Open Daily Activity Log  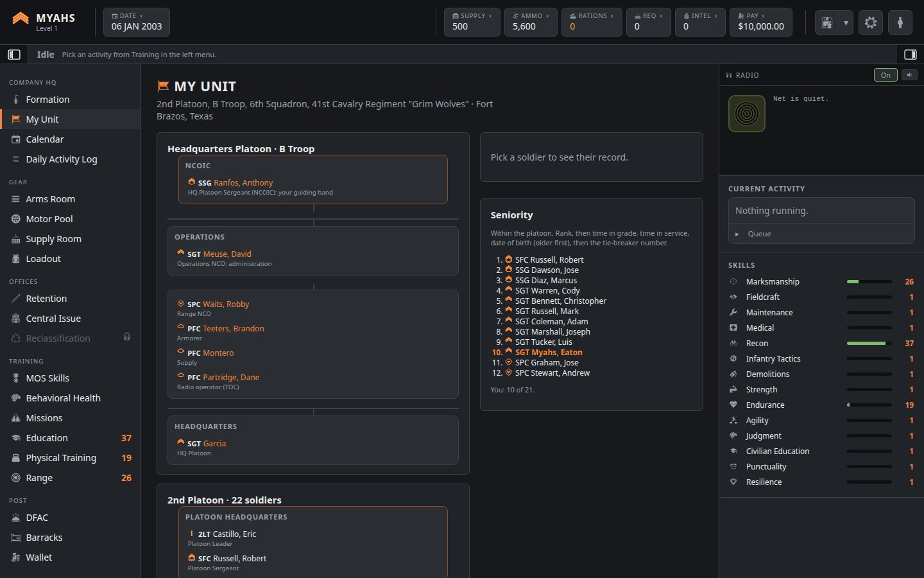71,159
